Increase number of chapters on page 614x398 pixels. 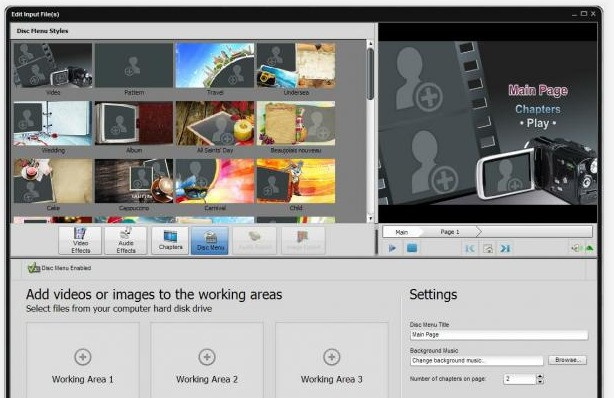[x=540, y=376]
